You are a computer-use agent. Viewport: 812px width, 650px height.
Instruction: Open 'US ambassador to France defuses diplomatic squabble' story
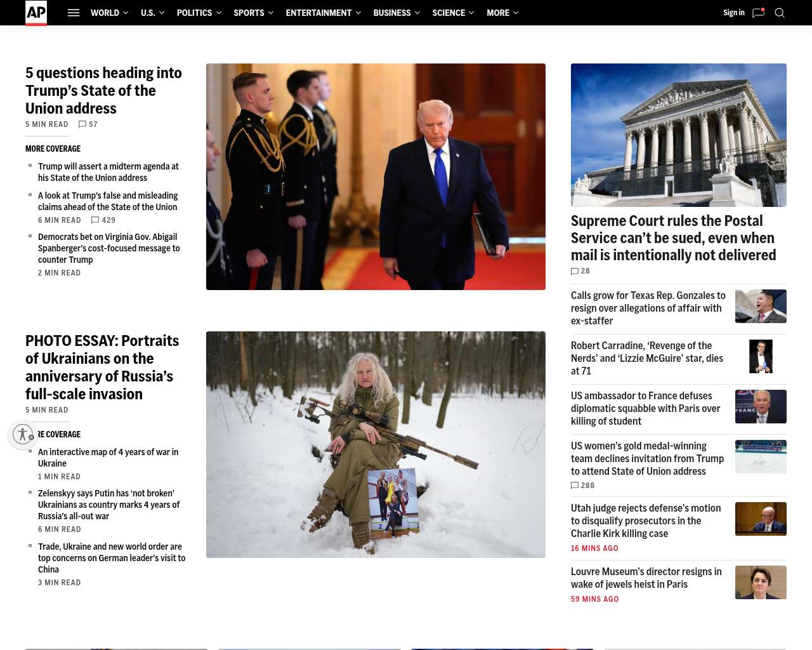[x=646, y=409]
